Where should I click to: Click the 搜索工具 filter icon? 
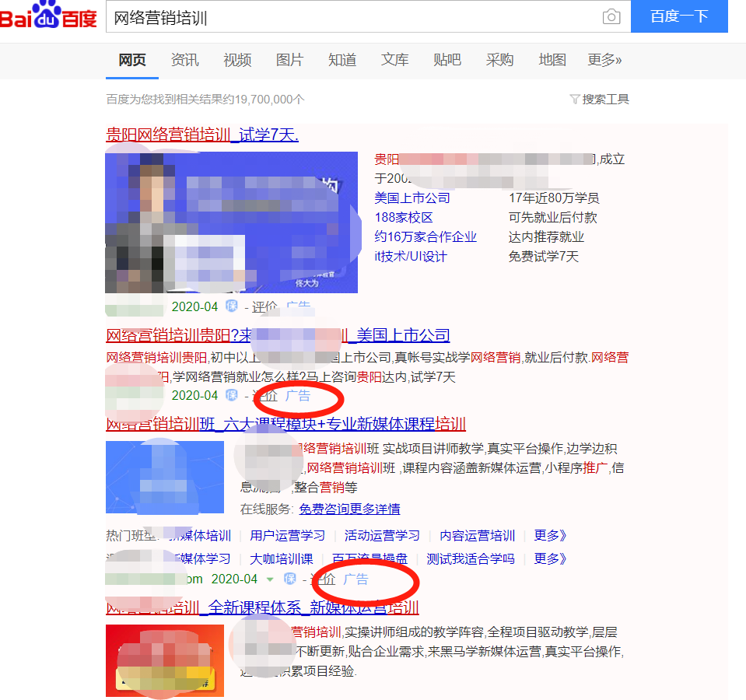575,99
